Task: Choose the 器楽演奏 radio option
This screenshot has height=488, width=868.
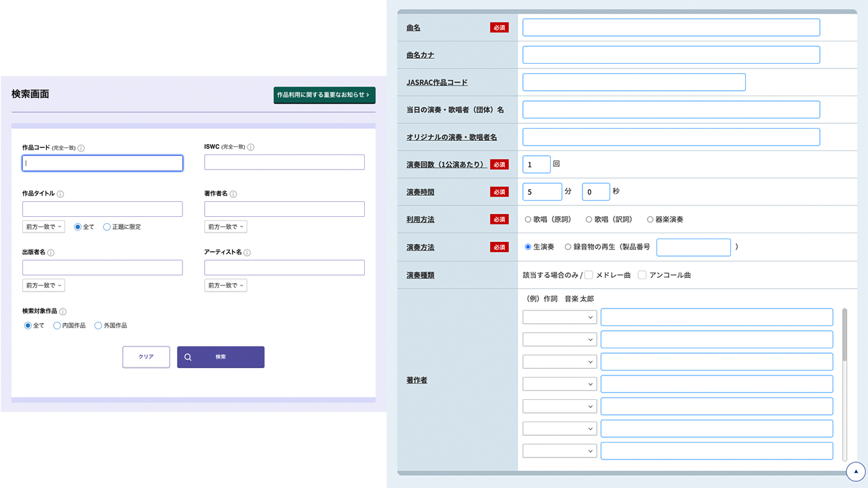Action: (x=650, y=220)
